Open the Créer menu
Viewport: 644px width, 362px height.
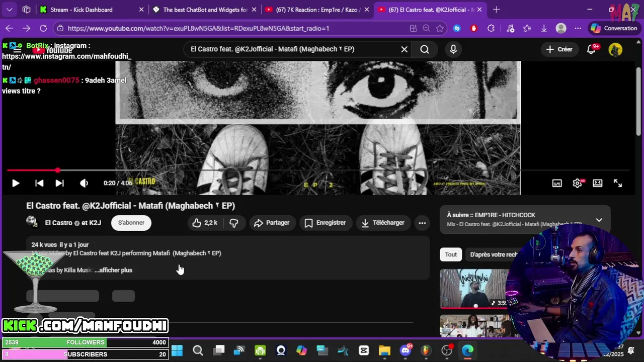559,49
